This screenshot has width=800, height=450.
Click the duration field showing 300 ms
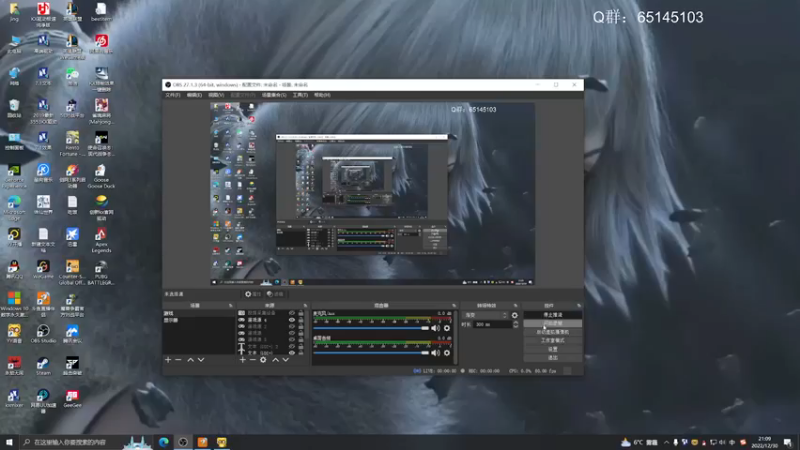(x=492, y=324)
